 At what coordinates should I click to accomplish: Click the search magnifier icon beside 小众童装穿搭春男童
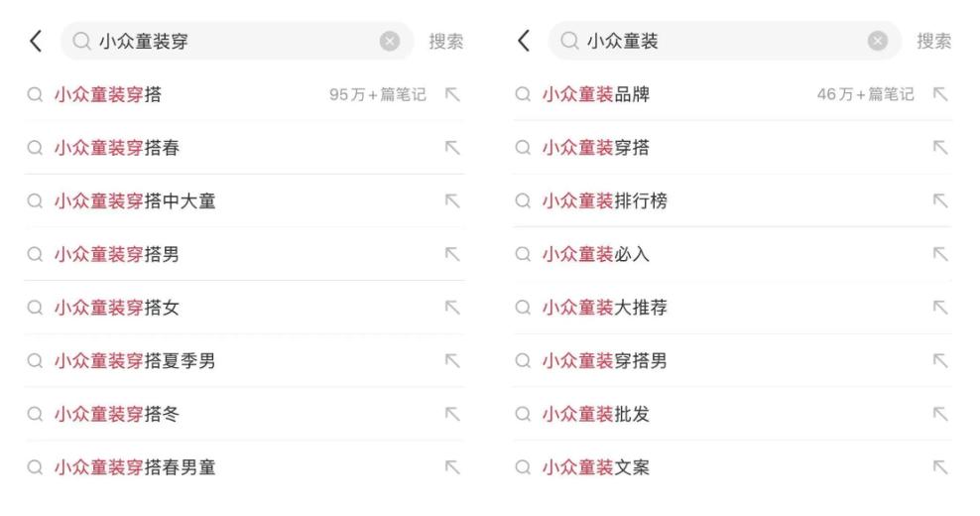(x=35, y=467)
